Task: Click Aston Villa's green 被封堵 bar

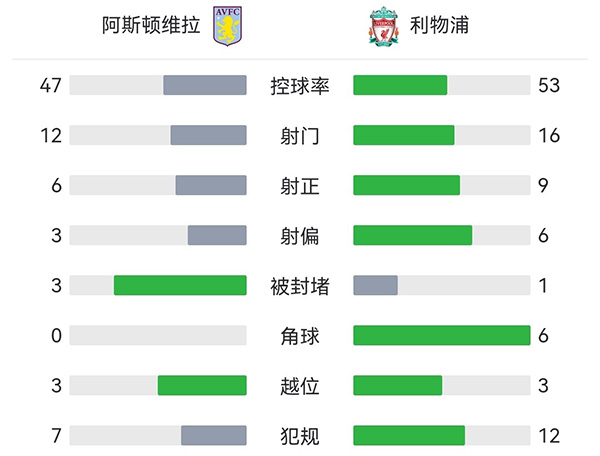Action: coord(180,286)
